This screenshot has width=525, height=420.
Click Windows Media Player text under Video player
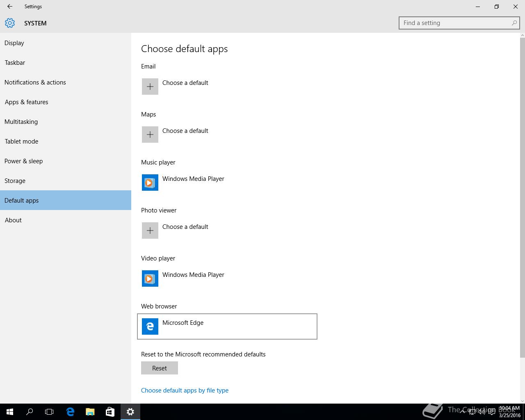pos(193,274)
